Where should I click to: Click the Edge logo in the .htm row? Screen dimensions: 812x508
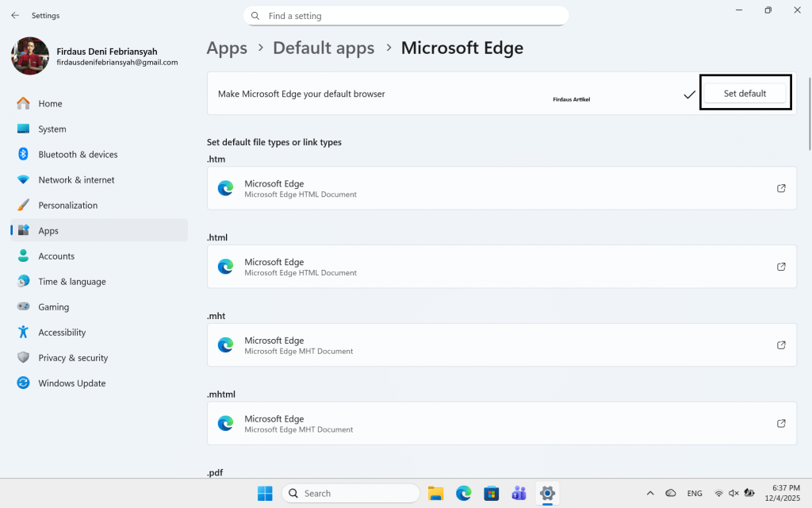[225, 188]
